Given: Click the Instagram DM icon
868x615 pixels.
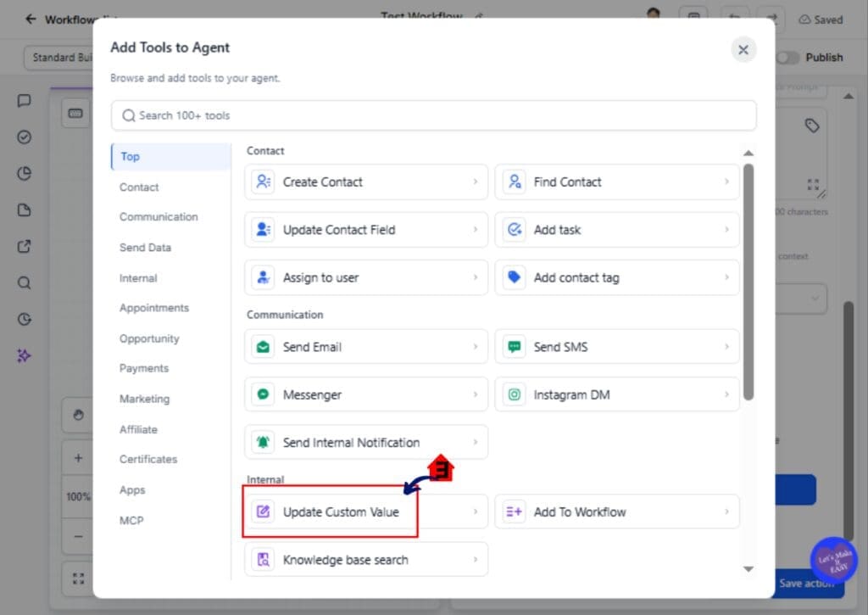Looking at the screenshot, I should [x=515, y=394].
